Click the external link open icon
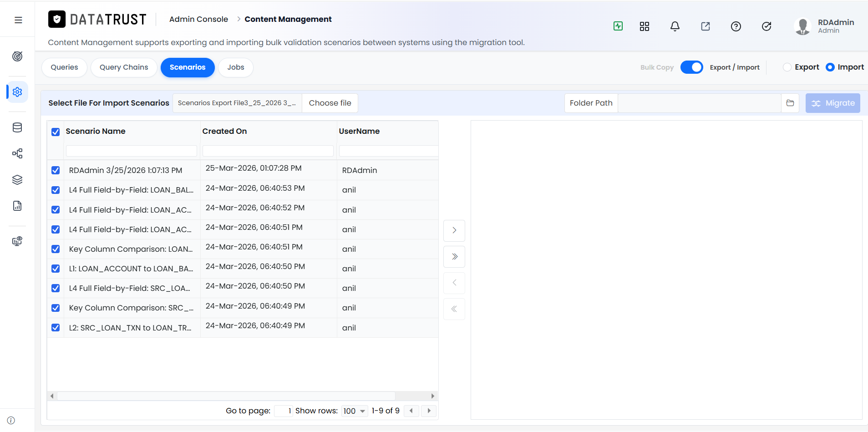Screen dimensions: 868x432 (x=706, y=26)
